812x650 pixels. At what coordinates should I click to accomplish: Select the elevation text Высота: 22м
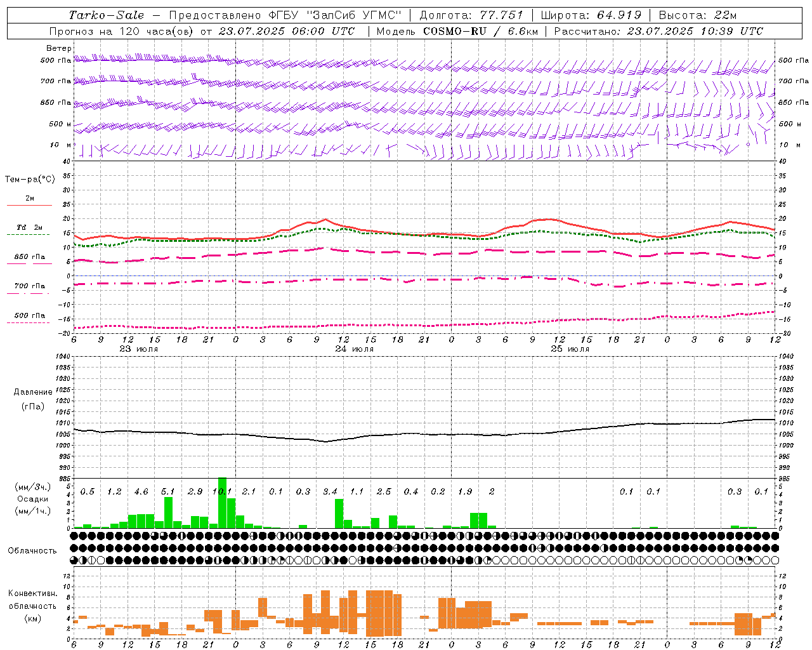(698, 15)
